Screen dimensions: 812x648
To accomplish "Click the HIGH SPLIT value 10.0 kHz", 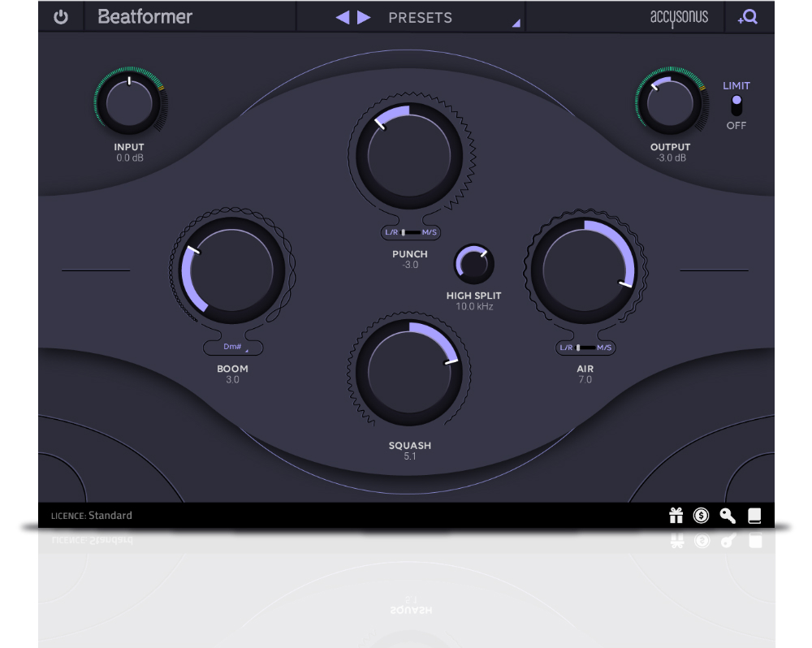I will [474, 307].
